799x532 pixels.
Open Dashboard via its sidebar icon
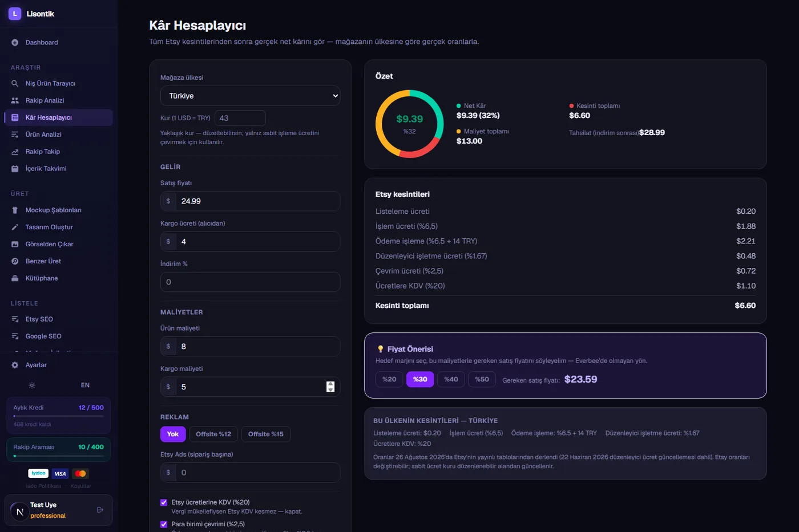point(15,43)
